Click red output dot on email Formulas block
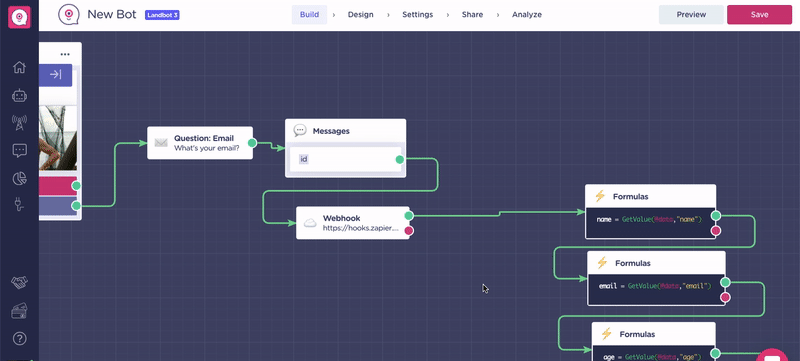This screenshot has width=800, height=361. point(725,297)
